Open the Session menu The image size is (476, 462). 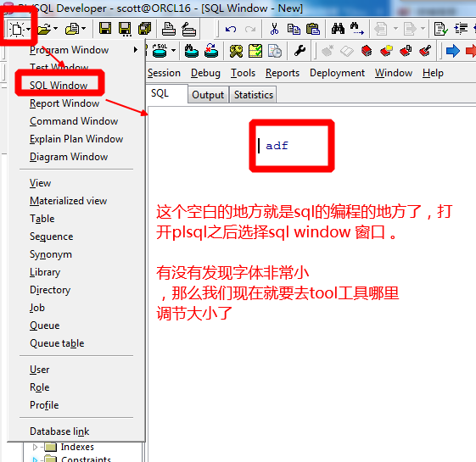tap(164, 73)
